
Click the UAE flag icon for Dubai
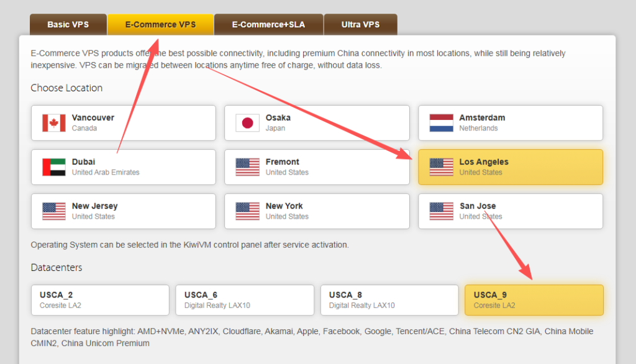point(54,167)
